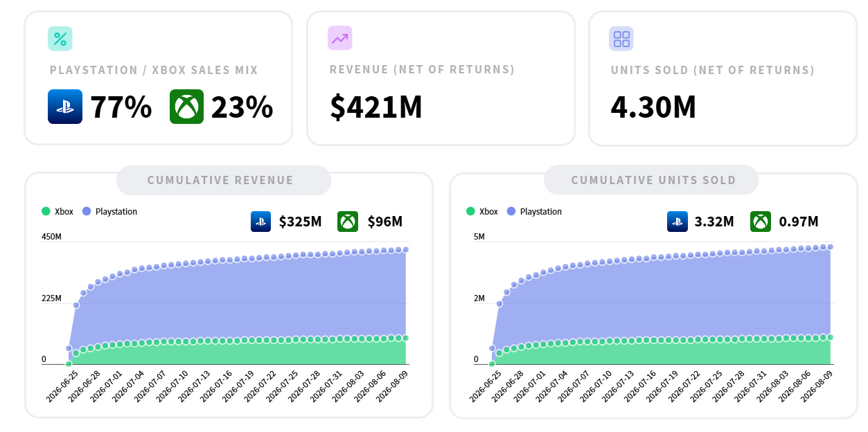Click the PlayStation logo beside 77%
This screenshot has width=868, height=432.
65,107
